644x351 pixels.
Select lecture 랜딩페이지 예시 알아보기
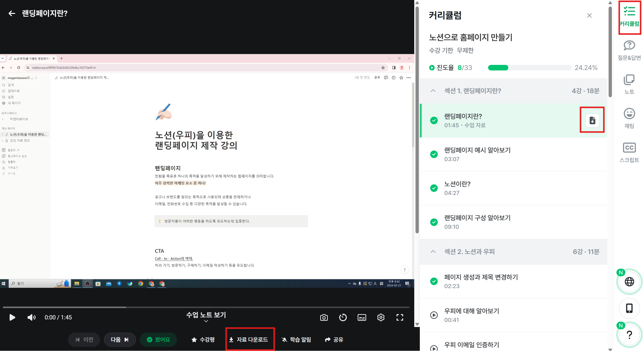click(514, 154)
